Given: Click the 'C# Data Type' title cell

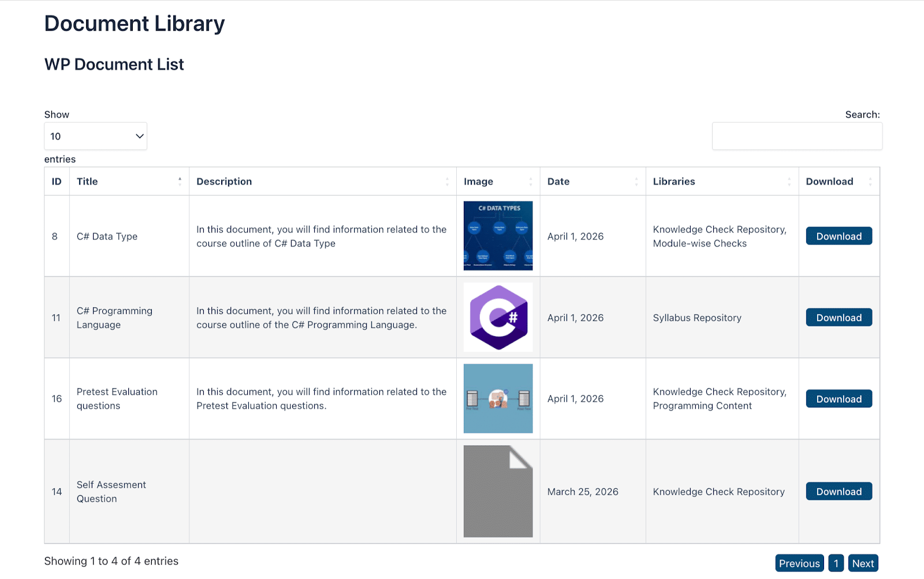Looking at the screenshot, I should (x=129, y=236).
